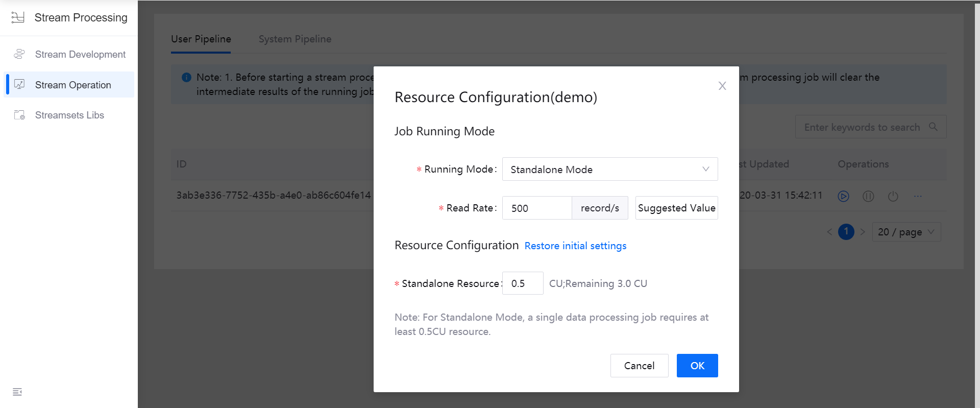
Task: Open Streamsets Libs menu item
Action: (x=69, y=115)
